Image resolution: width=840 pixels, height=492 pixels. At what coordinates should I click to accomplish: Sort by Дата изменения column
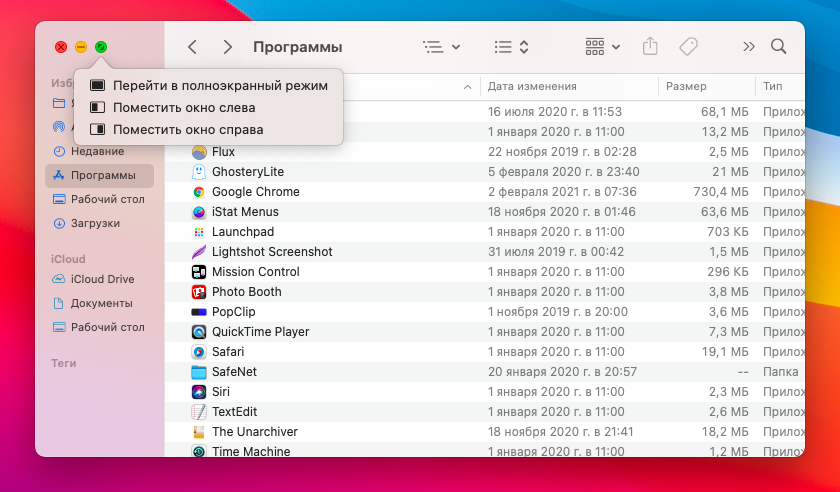(569, 86)
